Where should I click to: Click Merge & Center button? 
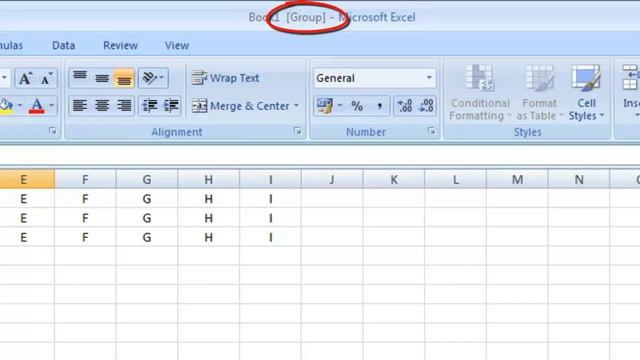(x=241, y=106)
